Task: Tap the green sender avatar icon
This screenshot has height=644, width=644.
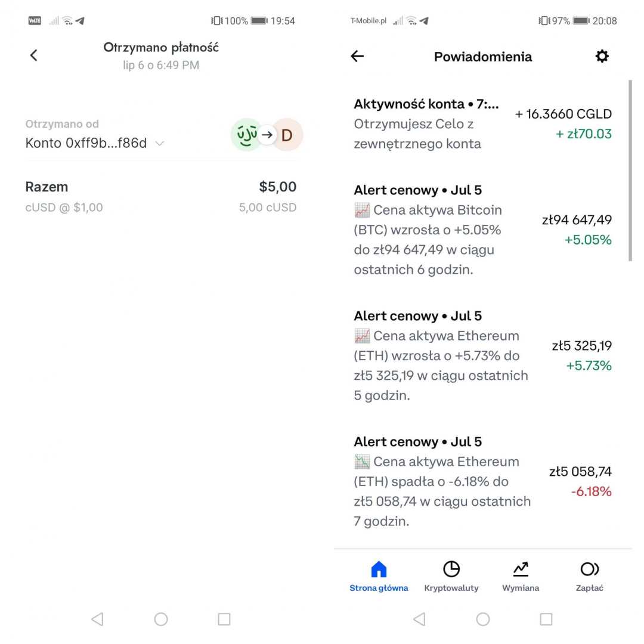Action: [x=246, y=135]
